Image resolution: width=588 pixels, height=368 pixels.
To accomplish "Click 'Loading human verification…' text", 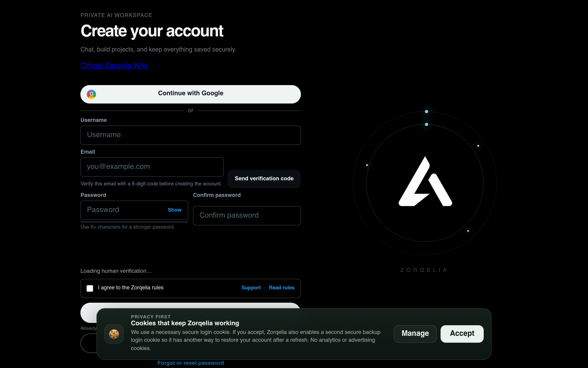I will (x=116, y=271).
